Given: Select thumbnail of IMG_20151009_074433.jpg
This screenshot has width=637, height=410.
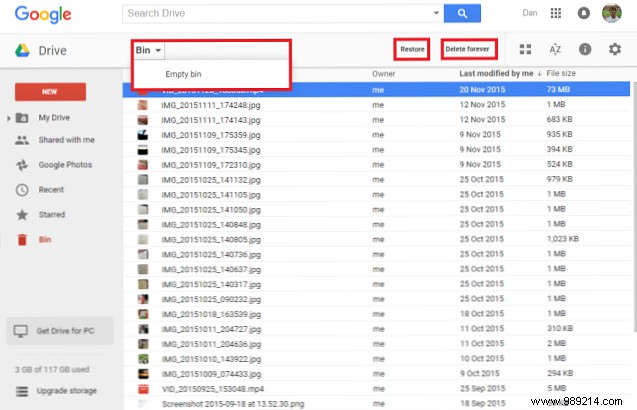Looking at the screenshot, I should click(143, 374).
